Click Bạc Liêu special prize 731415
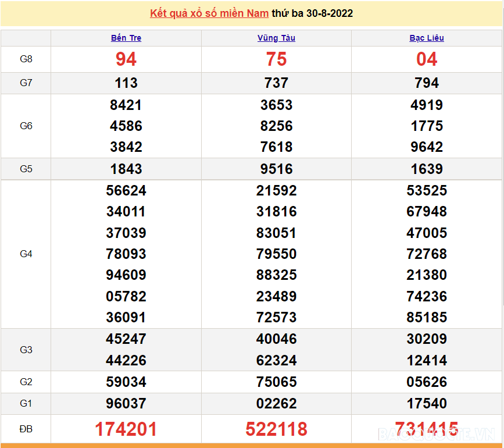 pos(427,429)
